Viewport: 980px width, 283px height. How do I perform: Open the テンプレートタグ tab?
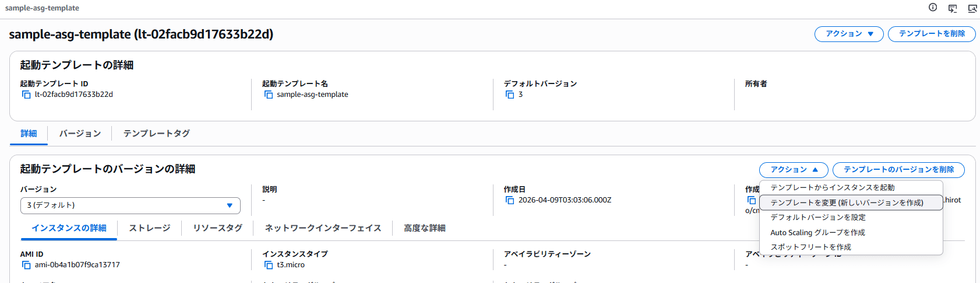coord(157,134)
